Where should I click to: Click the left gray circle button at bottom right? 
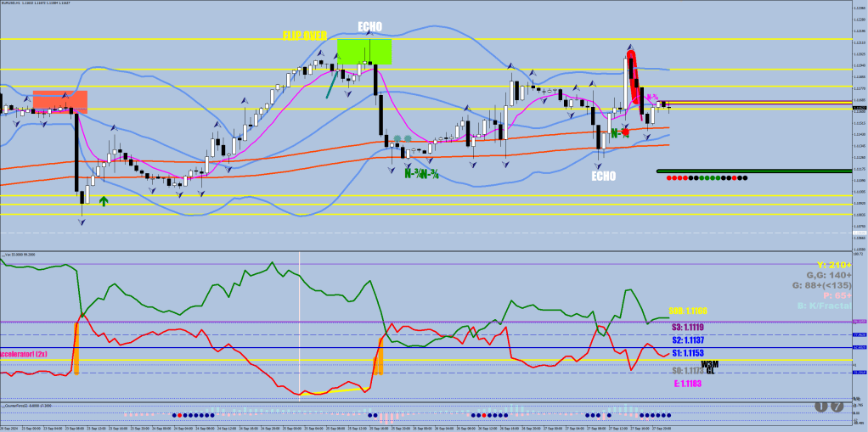[x=821, y=407]
